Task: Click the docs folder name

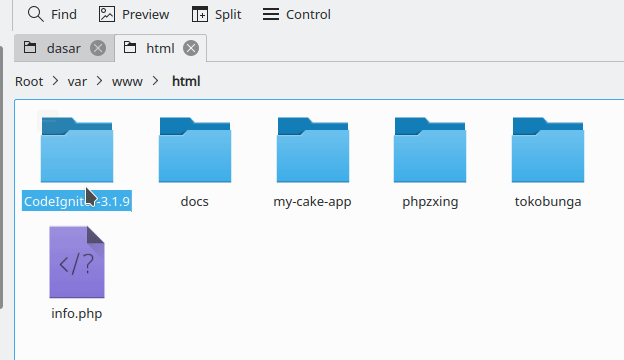Action: tap(195, 201)
